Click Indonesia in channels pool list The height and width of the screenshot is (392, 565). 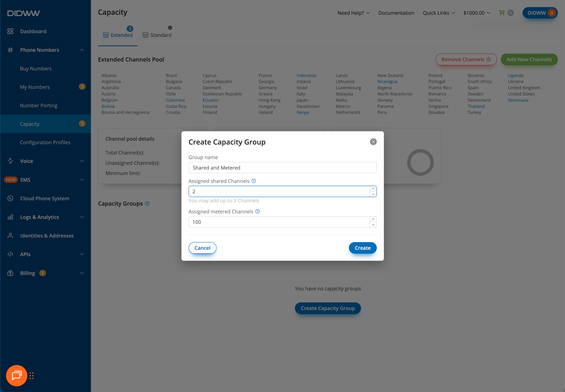pyautogui.click(x=306, y=75)
